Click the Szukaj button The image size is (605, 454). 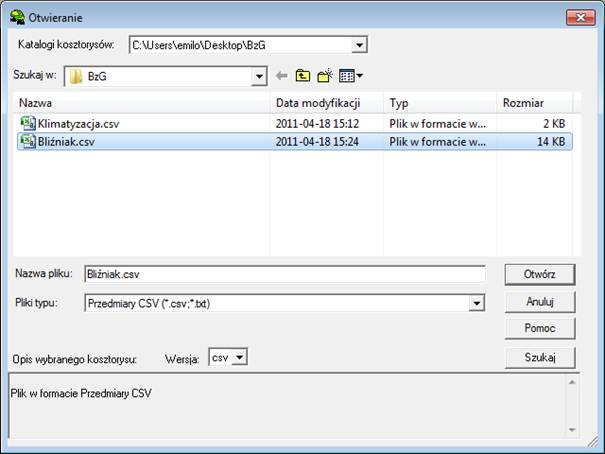click(x=539, y=356)
